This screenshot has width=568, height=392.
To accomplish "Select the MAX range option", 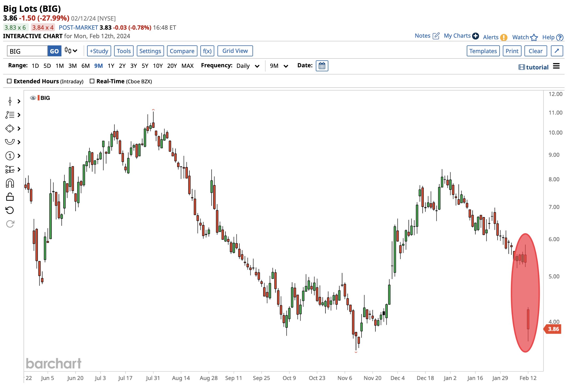I will coord(187,66).
